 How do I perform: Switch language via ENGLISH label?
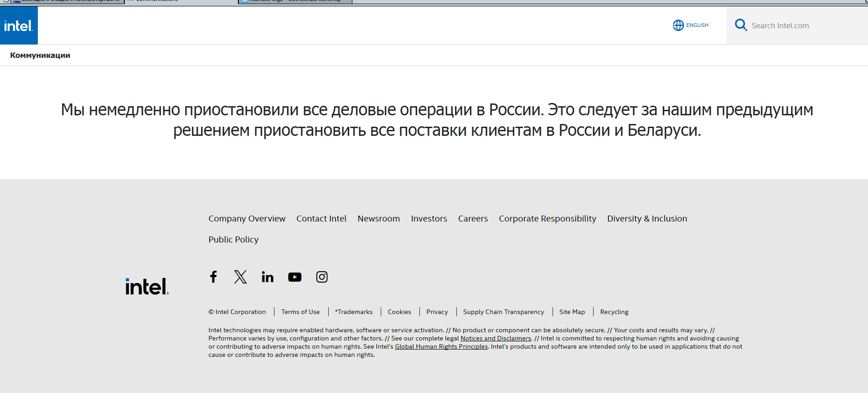click(x=697, y=25)
